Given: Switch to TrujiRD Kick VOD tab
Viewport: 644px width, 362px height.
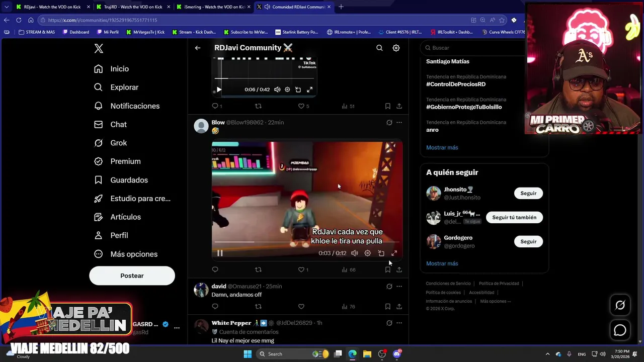Looking at the screenshot, I should 133,7.
